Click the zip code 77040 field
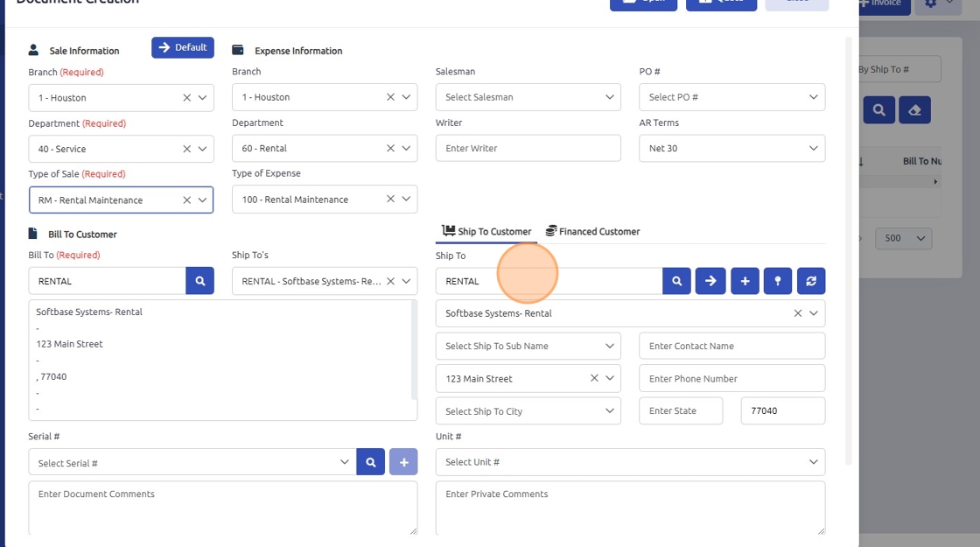Screen dimensions: 980x547 783,410
